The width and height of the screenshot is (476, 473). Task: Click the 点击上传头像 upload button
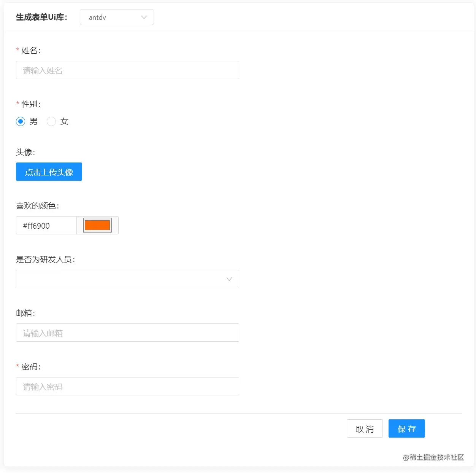[49, 172]
